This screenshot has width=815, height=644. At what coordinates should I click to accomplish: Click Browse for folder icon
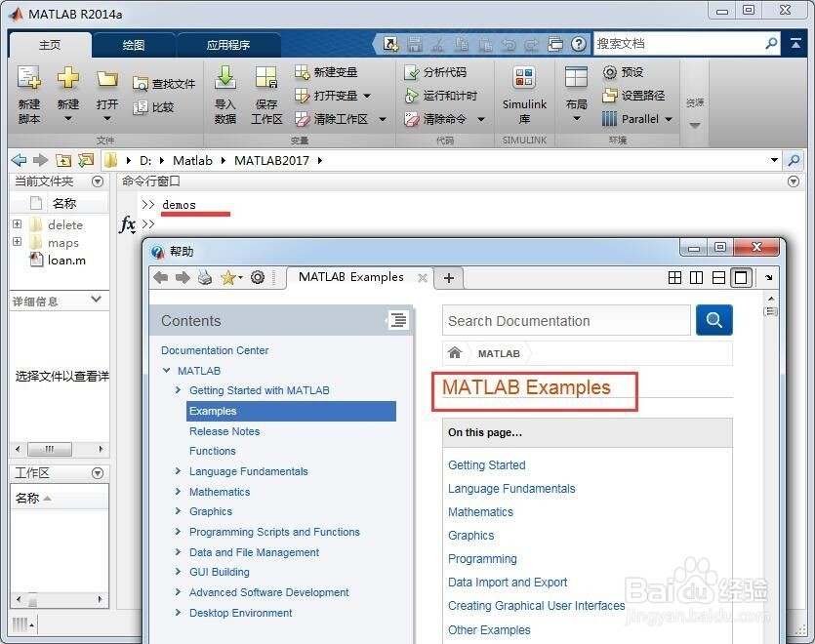[x=86, y=160]
